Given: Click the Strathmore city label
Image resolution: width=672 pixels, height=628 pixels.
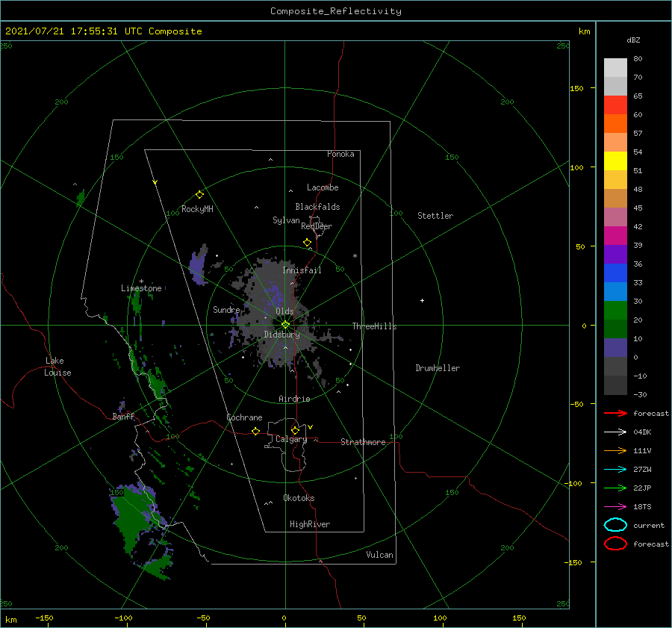Looking at the screenshot, I should point(363,442).
